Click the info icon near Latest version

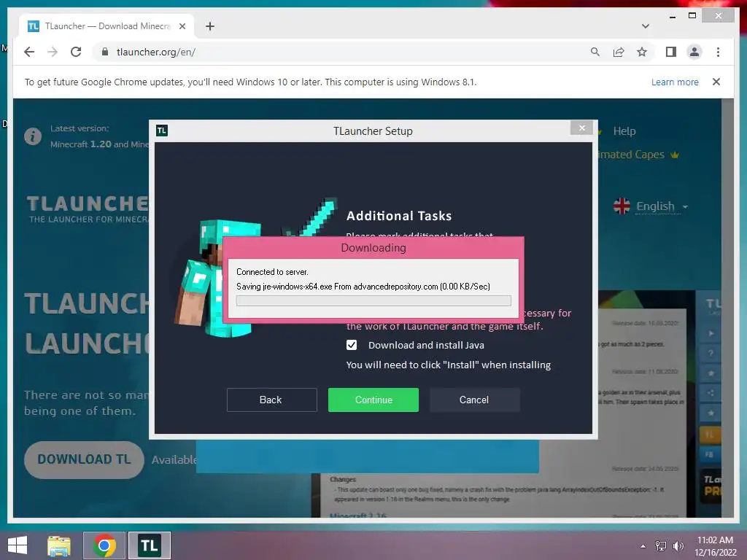point(33,136)
